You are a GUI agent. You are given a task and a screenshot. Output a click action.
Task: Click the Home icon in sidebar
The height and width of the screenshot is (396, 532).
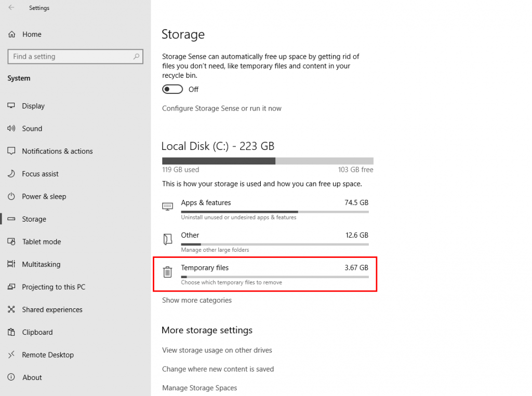11,34
